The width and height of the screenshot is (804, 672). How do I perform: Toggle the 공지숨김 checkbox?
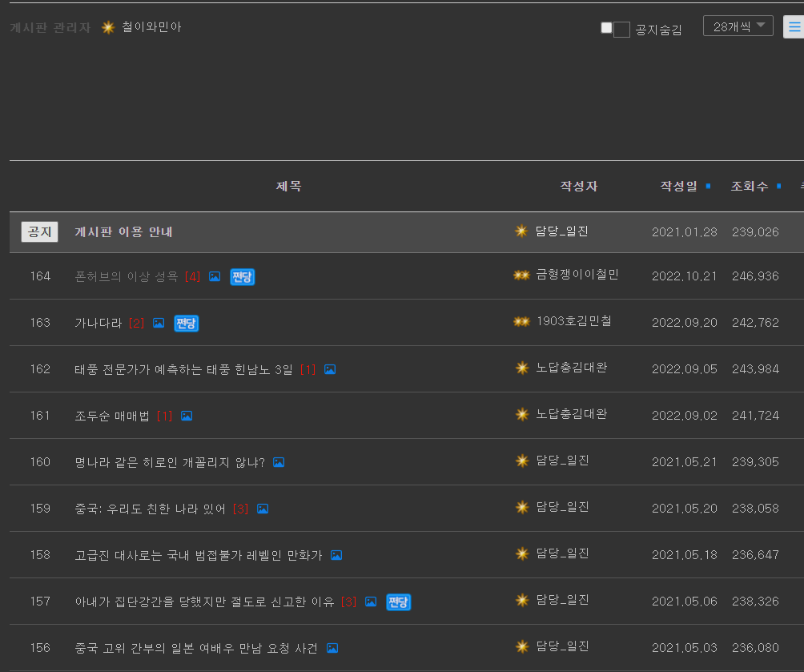pos(606,28)
